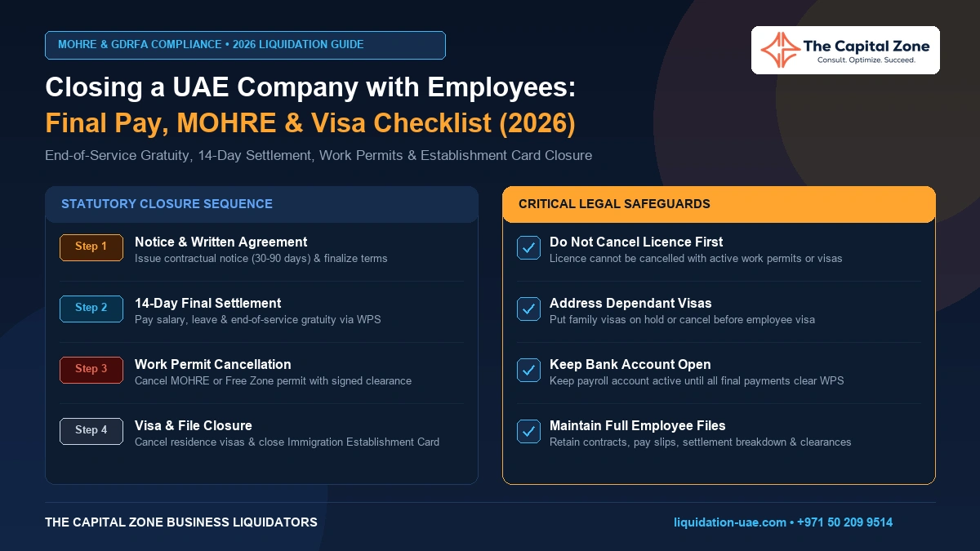This screenshot has height=551, width=980.
Task: Click 'Keep payroll account active' text
Action: 614,381
